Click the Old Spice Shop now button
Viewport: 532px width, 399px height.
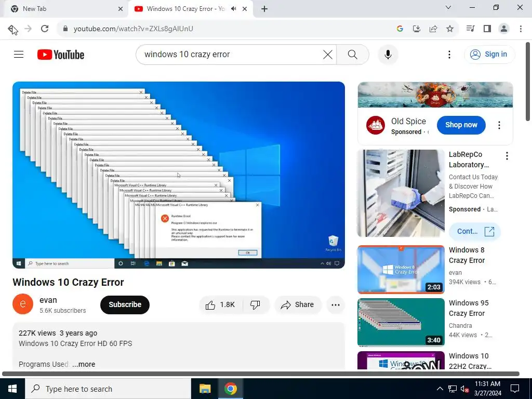tap(461, 125)
